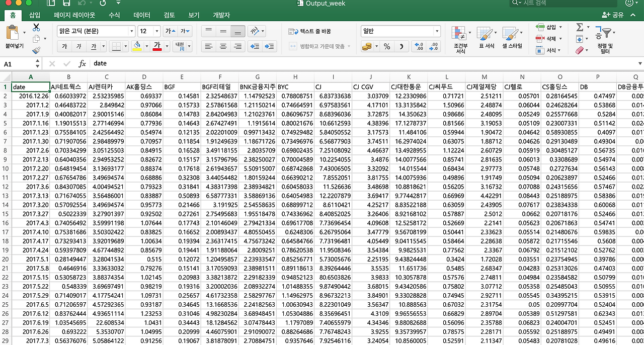The width and height of the screenshot is (644, 345).
Task: Expand the Quick Access Toolbar customize arrow
Action: (117, 3)
